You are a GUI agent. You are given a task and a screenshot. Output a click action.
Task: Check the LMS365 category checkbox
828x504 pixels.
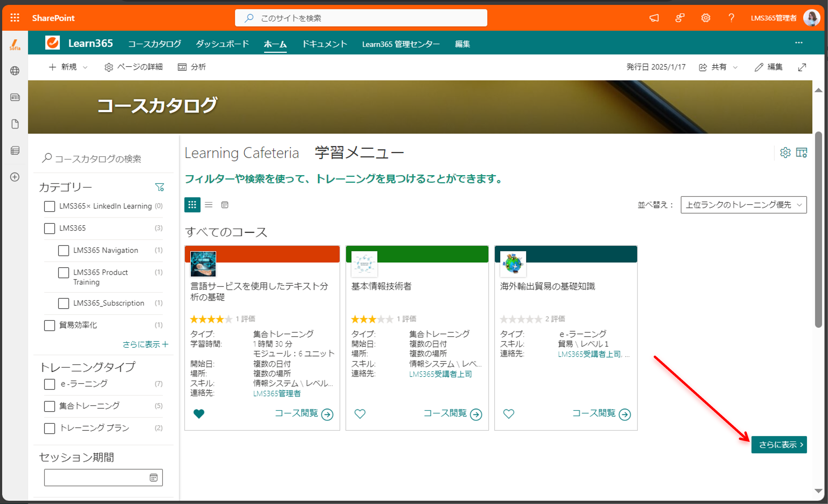49,228
